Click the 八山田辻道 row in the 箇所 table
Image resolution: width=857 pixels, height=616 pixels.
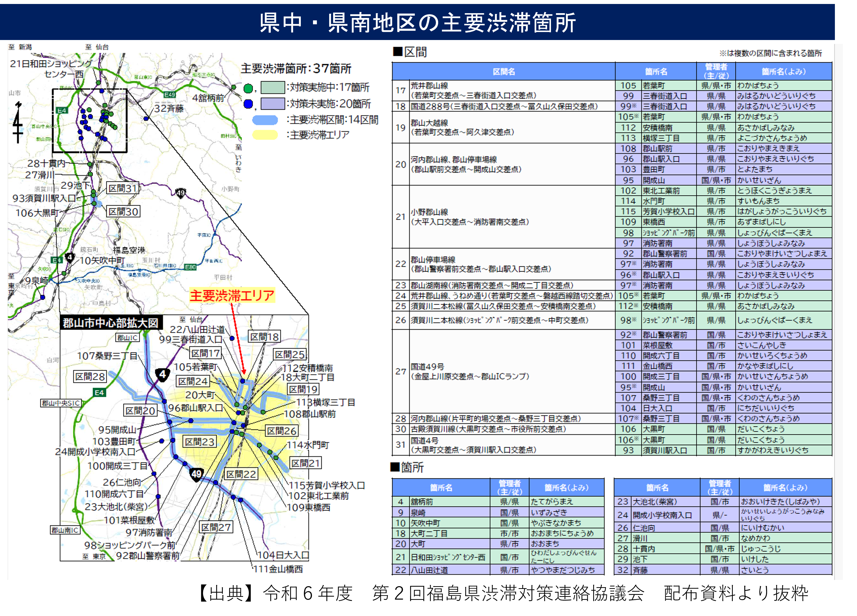(498, 570)
